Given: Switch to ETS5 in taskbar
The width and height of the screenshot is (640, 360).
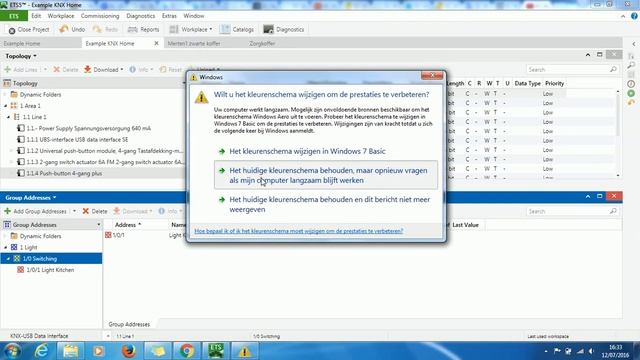Looking at the screenshot, I should pyautogui.click(x=216, y=351).
